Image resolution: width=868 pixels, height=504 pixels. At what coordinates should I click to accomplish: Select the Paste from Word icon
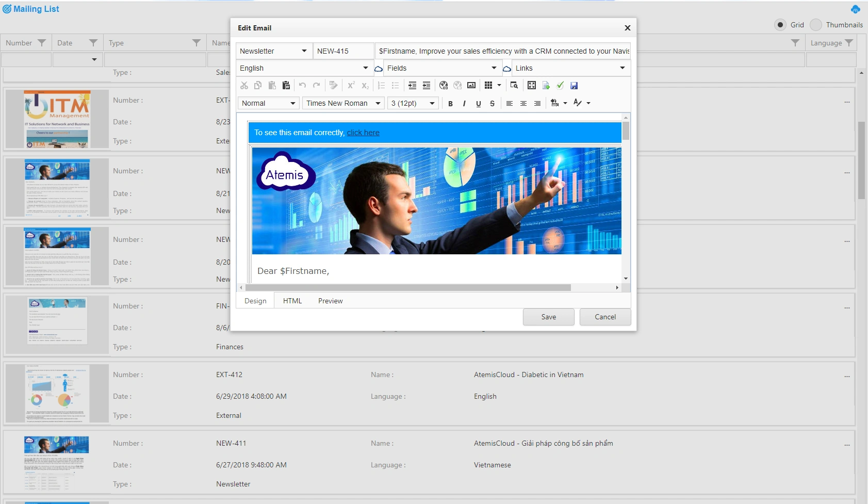point(287,86)
